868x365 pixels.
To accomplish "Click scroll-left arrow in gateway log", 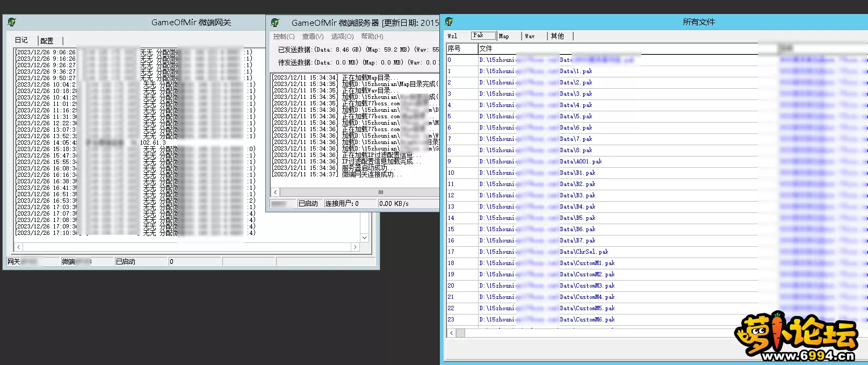I will [x=19, y=247].
